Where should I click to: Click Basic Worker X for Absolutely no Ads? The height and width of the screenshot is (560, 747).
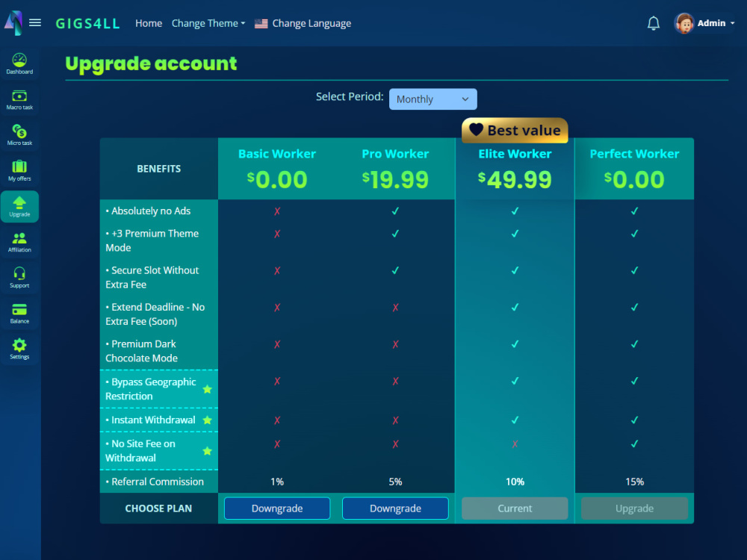pos(277,211)
